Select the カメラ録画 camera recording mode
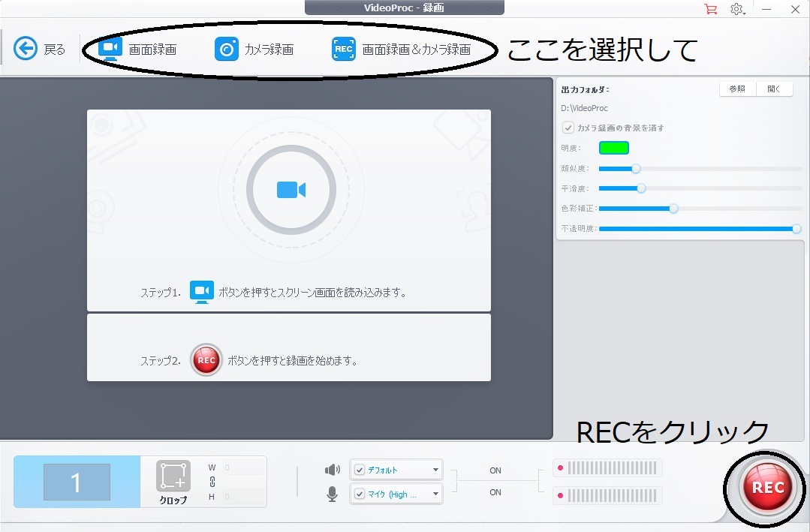The width and height of the screenshot is (810, 532). (254, 49)
